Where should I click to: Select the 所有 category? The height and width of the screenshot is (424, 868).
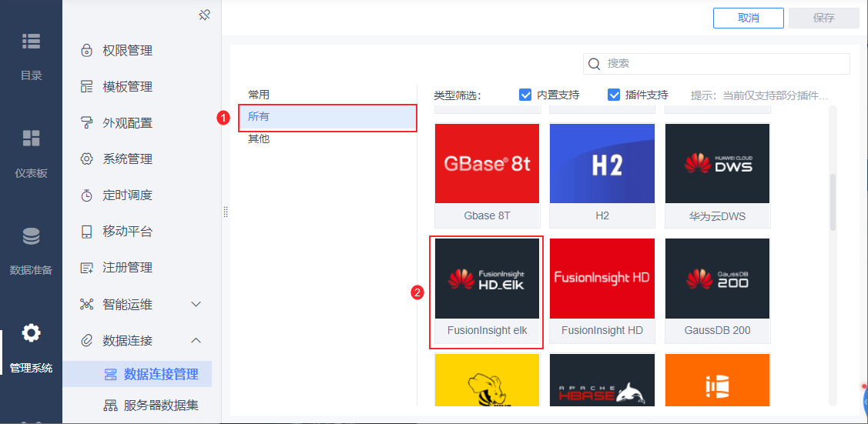coord(327,117)
